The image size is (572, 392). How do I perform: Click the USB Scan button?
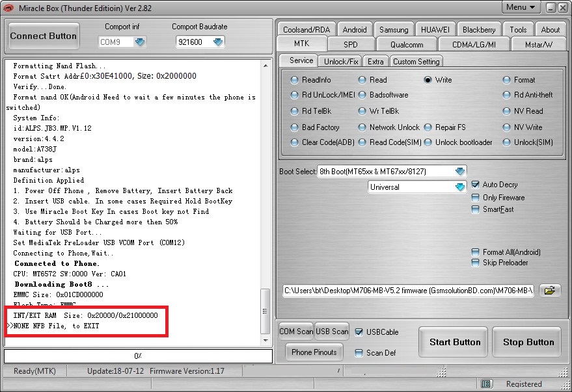click(332, 332)
